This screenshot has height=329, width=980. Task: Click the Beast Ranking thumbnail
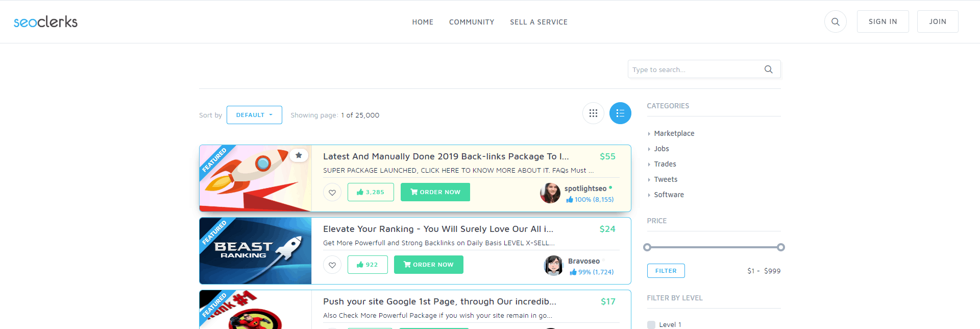pyautogui.click(x=255, y=251)
